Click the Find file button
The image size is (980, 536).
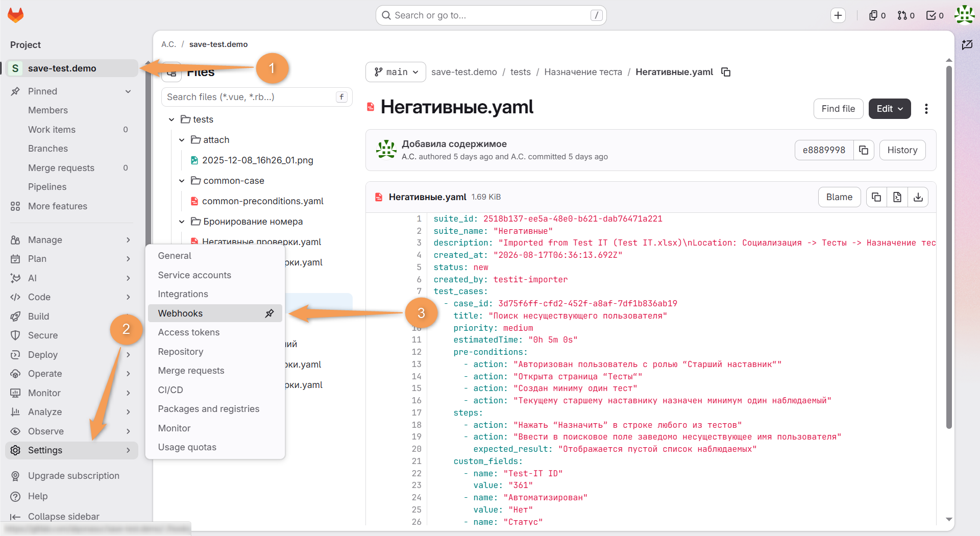pos(838,109)
